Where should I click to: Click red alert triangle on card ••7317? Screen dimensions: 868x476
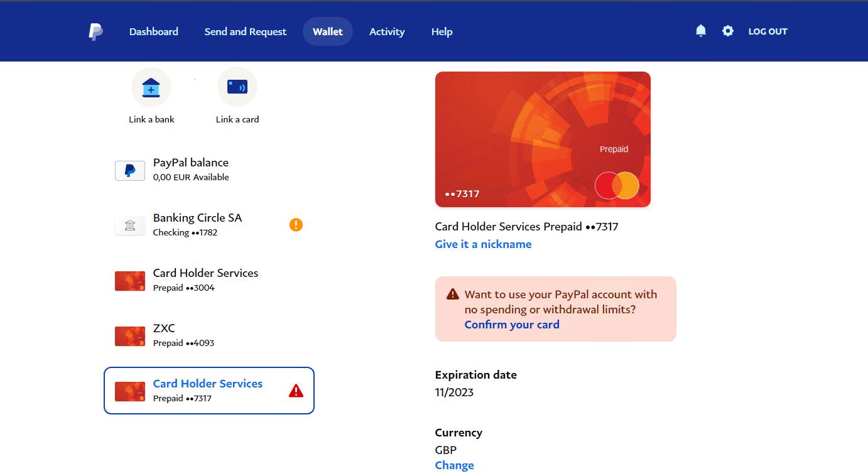tap(296, 391)
